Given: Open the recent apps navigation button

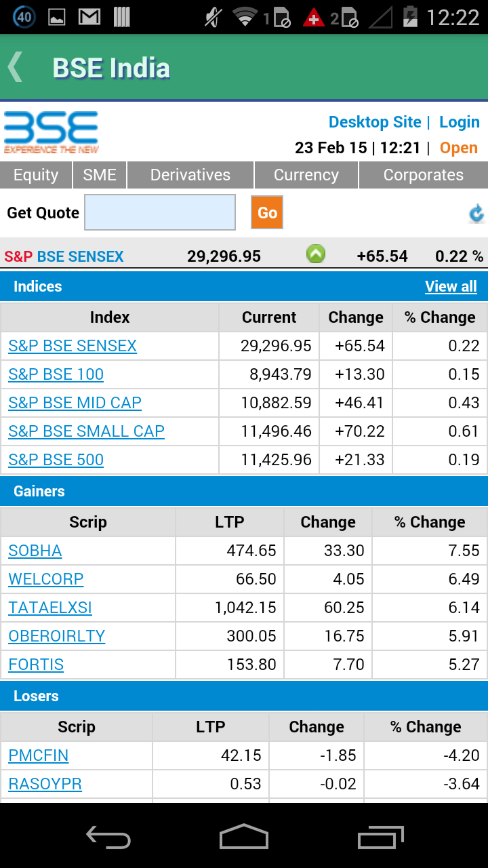Looking at the screenshot, I should point(380,837).
